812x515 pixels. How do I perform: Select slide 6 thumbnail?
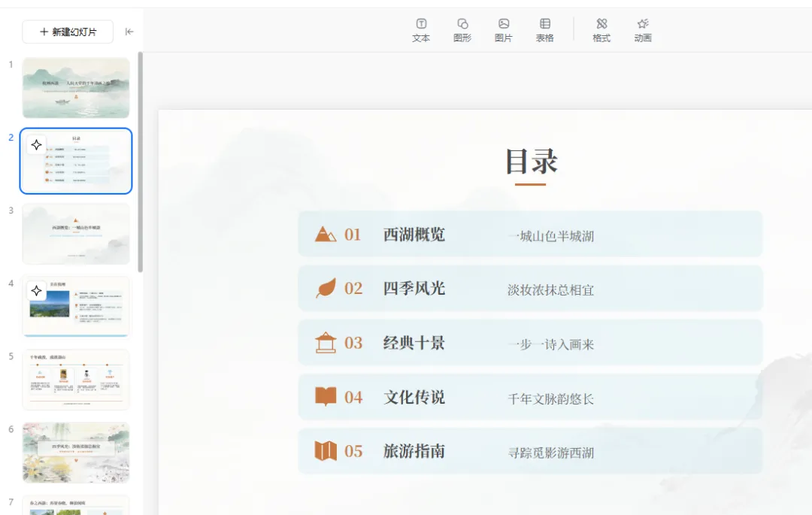[x=76, y=453]
